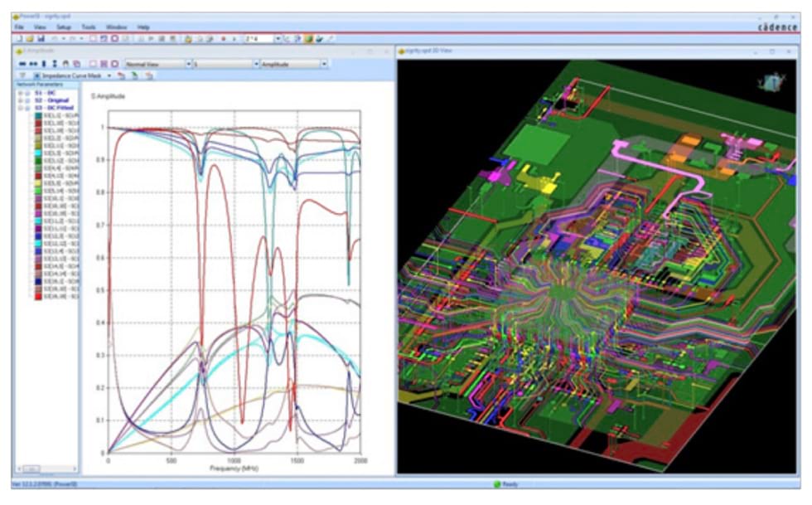This screenshot has width=812, height=505.
Task: Open the Normal View dropdown
Action: coord(188,64)
